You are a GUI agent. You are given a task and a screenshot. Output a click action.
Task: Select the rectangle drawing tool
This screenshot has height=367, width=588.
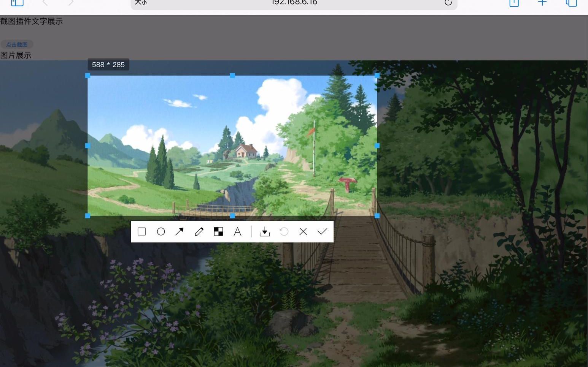(x=141, y=231)
